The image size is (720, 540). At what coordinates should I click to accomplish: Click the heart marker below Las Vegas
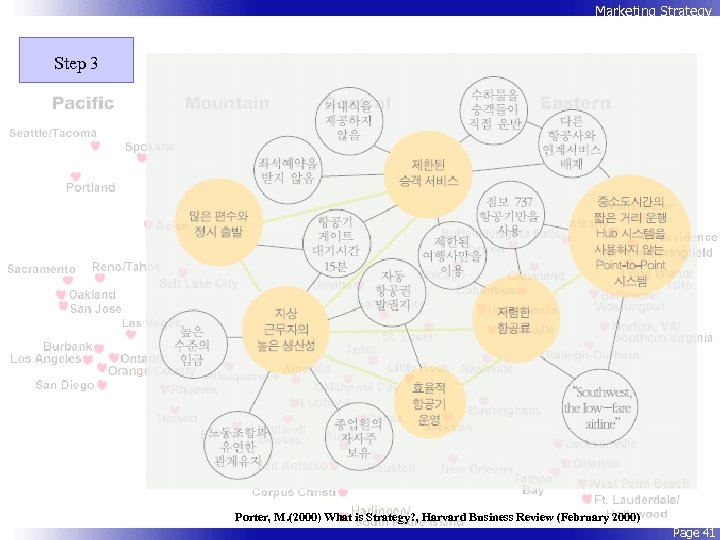[x=131, y=334]
